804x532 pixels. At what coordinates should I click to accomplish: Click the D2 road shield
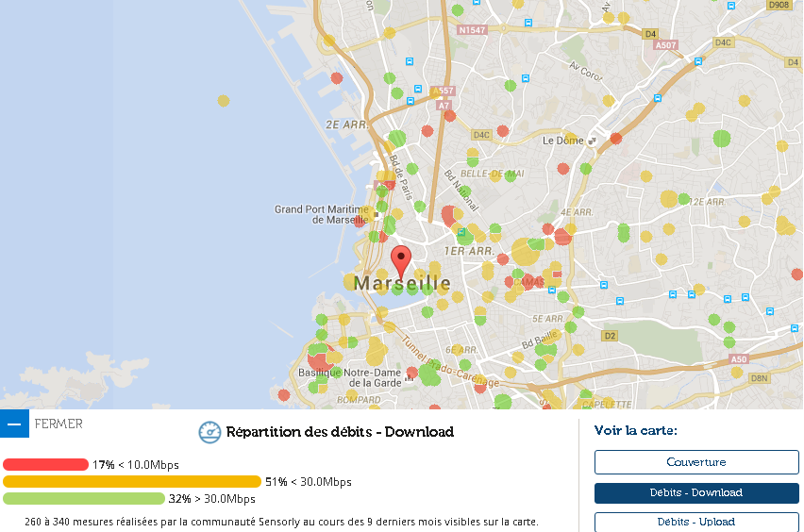[610, 336]
